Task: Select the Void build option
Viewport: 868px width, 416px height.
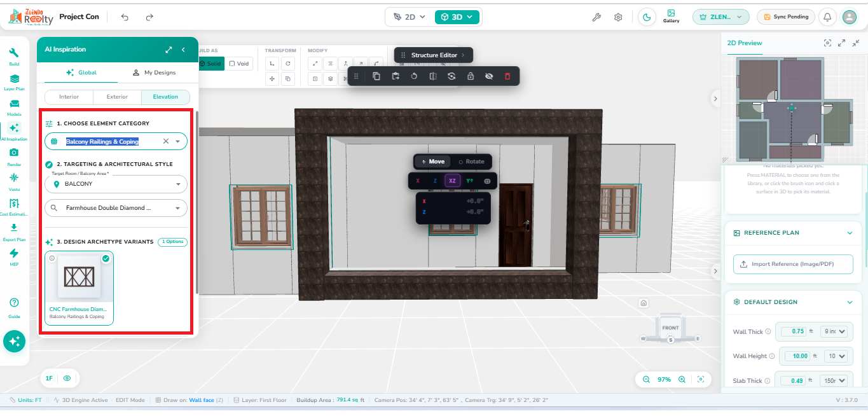Action: [239, 64]
